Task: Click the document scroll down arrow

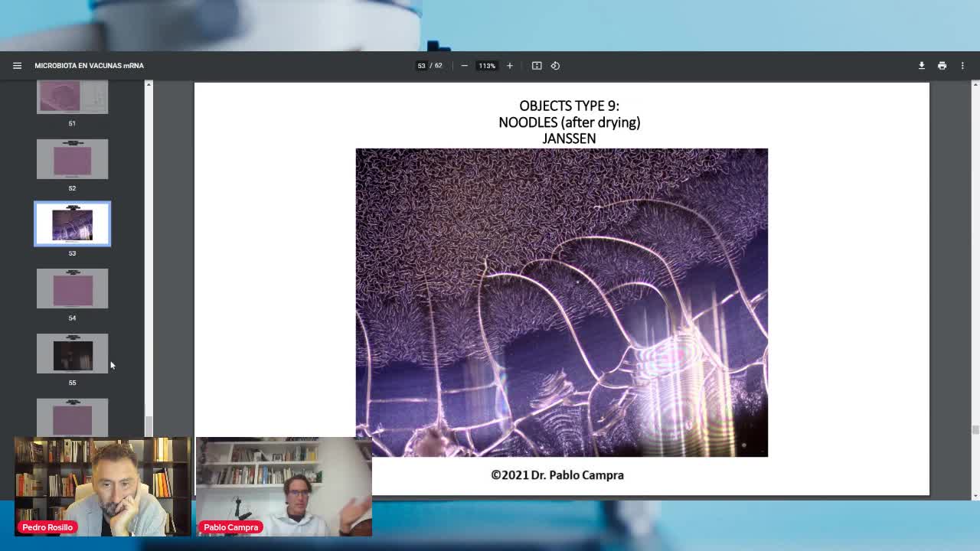Action: 975,495
